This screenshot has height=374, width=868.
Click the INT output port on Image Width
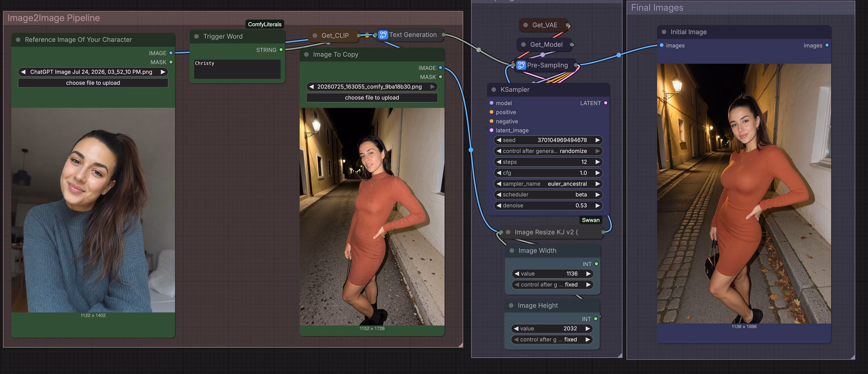[597, 264]
